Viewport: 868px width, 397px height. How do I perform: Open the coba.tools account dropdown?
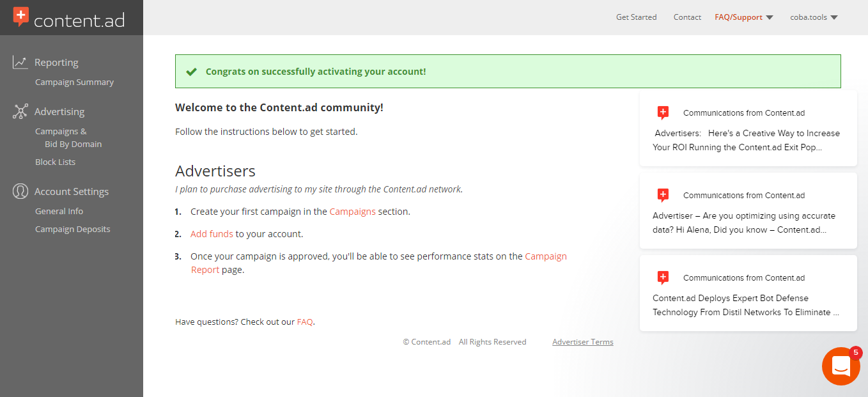click(x=813, y=17)
